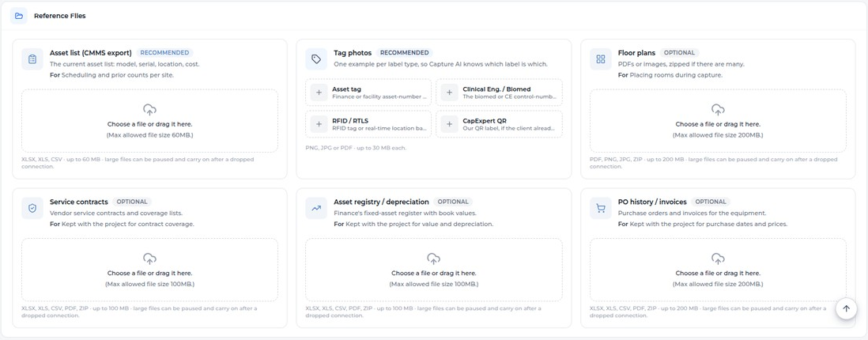
Task: Click the upload cloud icon in Asset registry
Action: click(433, 258)
